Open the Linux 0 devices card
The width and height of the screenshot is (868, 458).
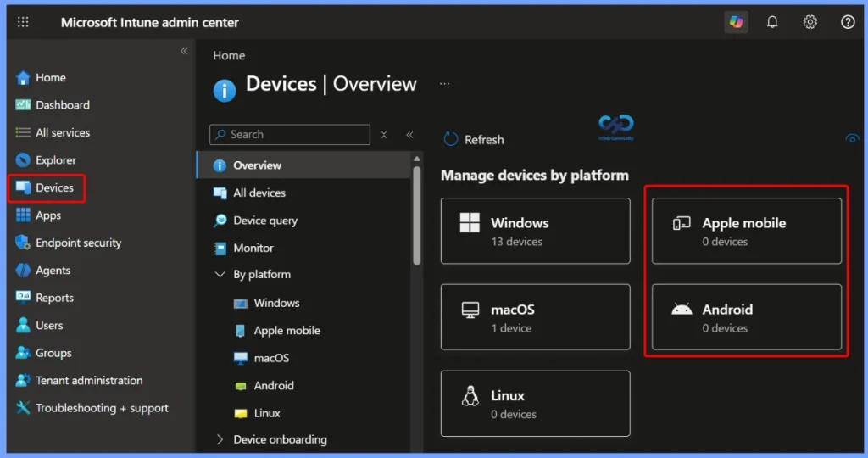536,404
